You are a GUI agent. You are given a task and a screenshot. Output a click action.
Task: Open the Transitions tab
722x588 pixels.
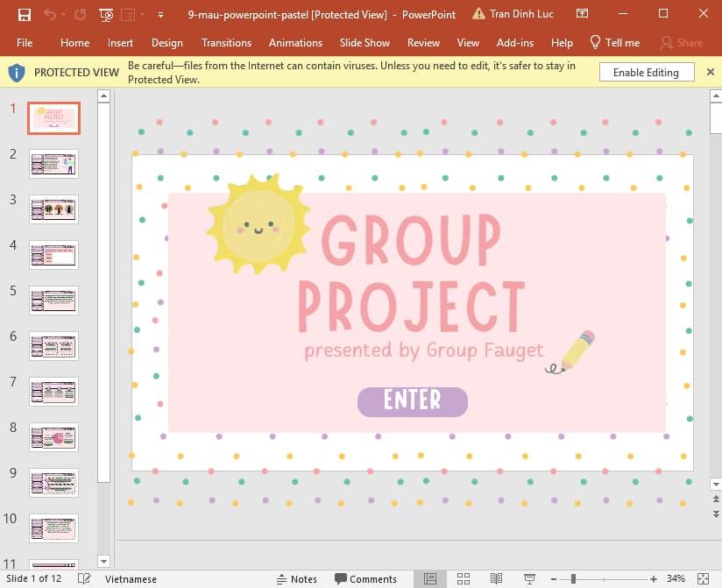tap(226, 42)
